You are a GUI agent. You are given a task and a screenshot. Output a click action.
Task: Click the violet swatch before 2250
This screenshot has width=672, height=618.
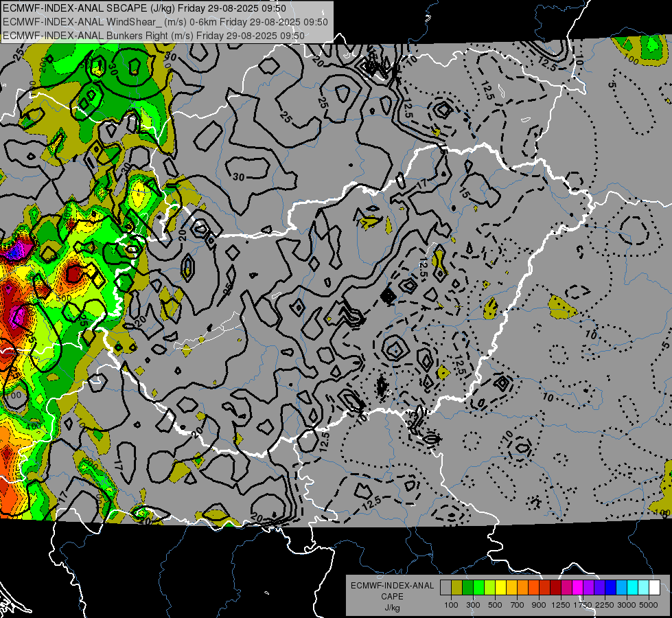click(x=599, y=588)
